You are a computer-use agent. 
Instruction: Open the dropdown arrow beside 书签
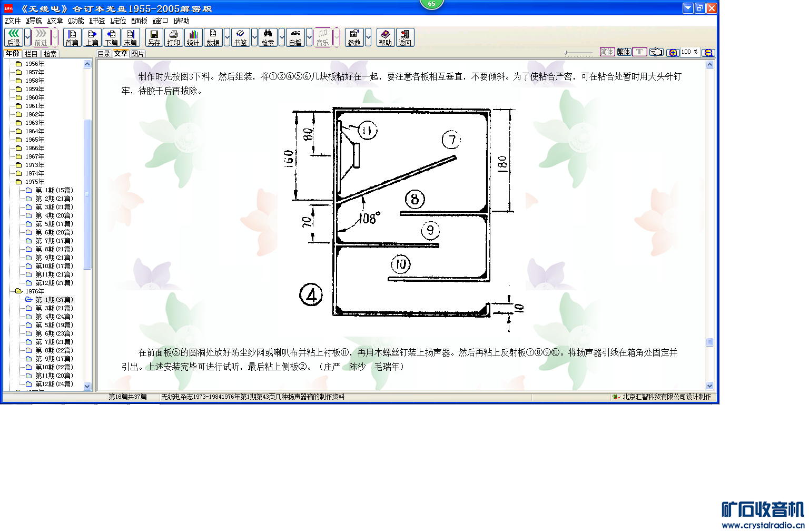254,37
